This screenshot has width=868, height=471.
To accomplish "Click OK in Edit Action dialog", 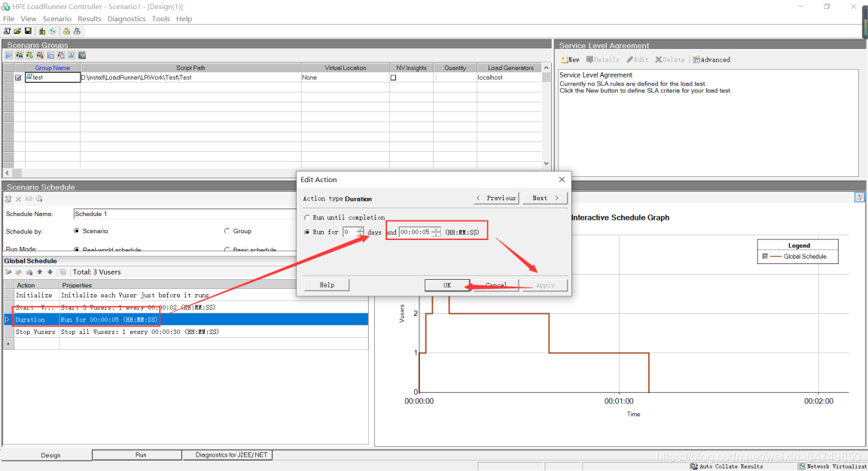I will coord(446,285).
